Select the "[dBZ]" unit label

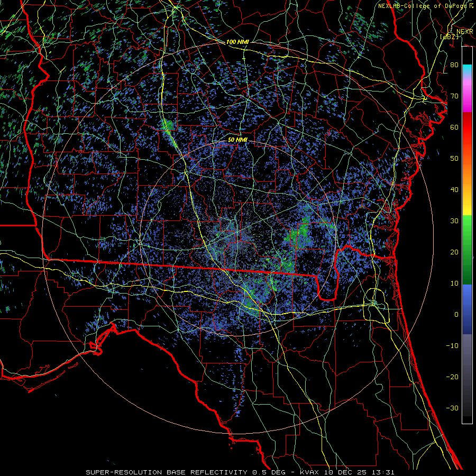click(x=449, y=36)
